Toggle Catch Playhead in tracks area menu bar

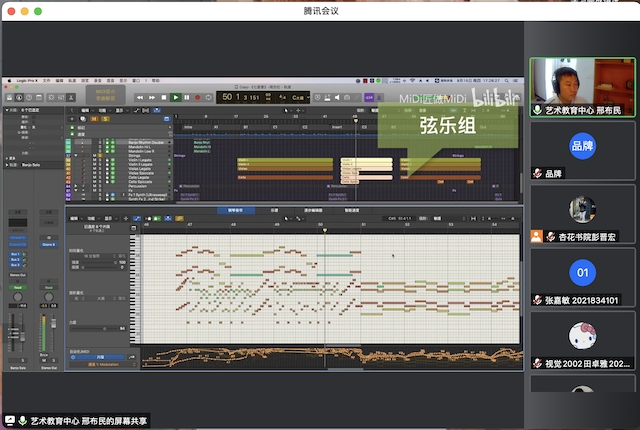(157, 111)
